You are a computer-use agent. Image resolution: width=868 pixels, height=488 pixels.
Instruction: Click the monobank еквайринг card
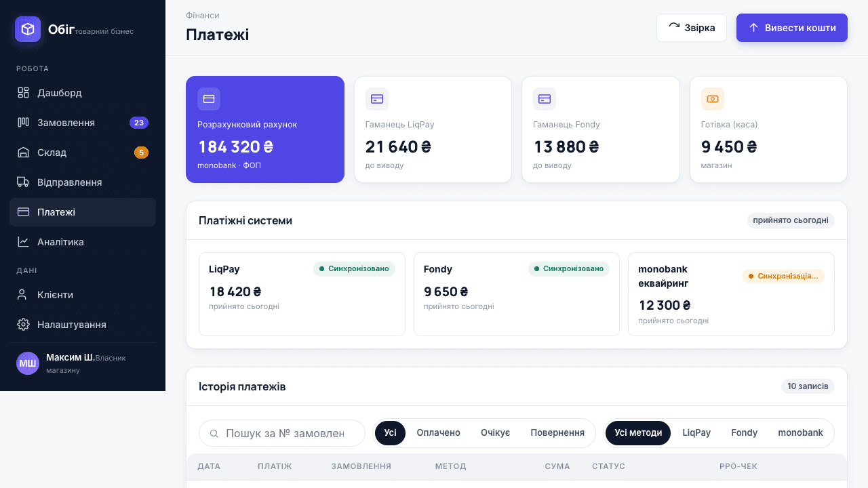pos(731,294)
